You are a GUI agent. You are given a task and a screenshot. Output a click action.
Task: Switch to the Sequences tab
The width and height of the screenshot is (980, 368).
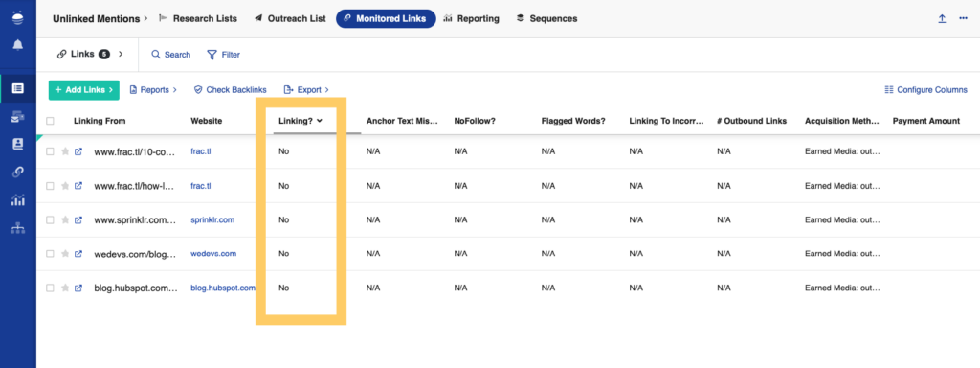(x=546, y=19)
